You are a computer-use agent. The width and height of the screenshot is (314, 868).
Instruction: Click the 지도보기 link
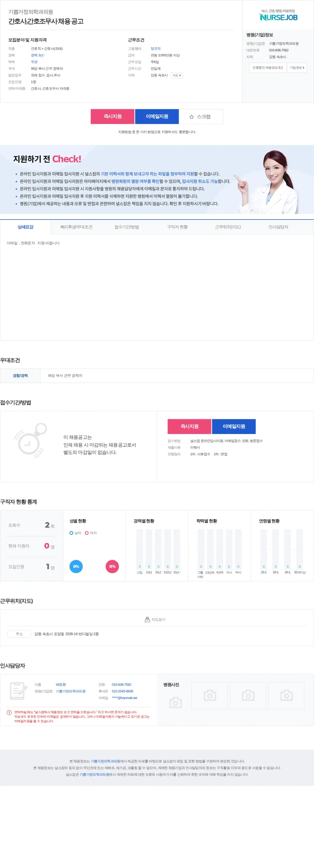click(155, 619)
